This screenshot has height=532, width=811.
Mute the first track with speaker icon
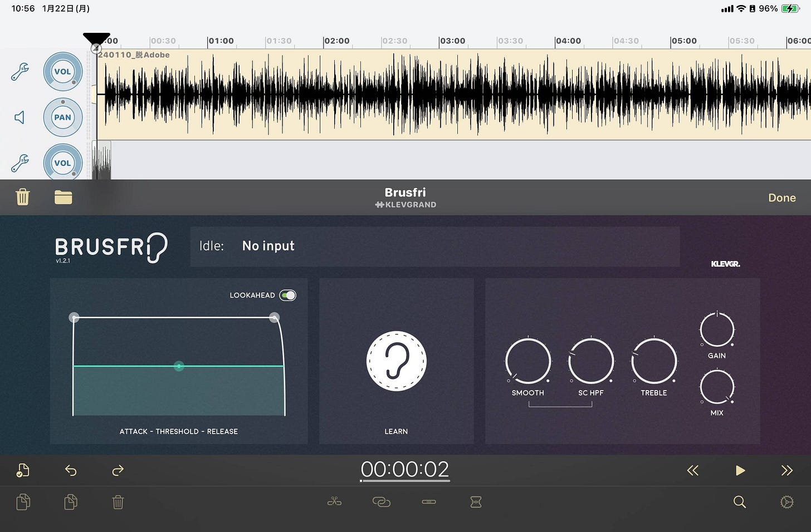(x=19, y=117)
